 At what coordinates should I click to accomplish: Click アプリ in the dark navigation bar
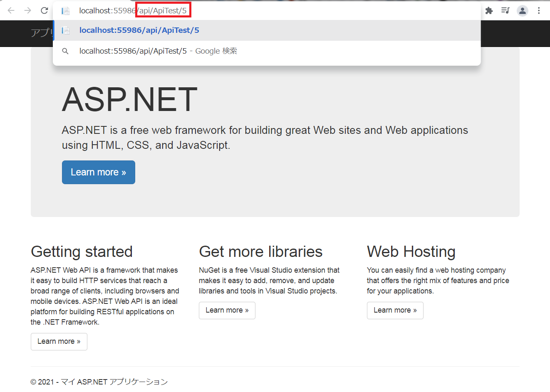click(42, 32)
